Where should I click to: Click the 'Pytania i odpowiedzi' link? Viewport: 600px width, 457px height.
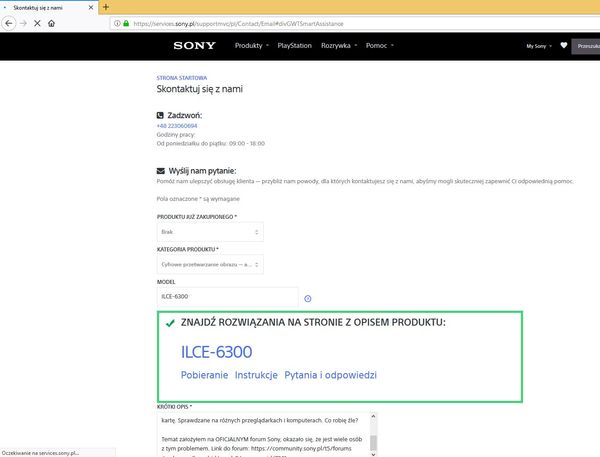pyautogui.click(x=330, y=375)
